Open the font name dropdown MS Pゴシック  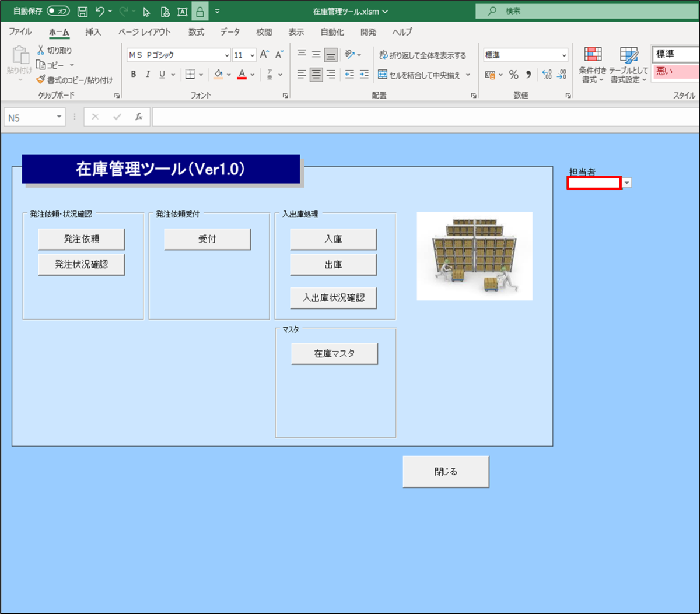click(x=227, y=55)
